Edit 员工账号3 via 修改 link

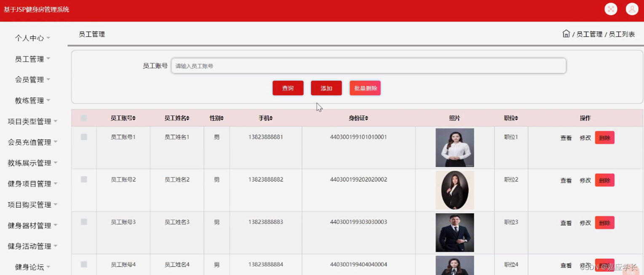tap(585, 223)
